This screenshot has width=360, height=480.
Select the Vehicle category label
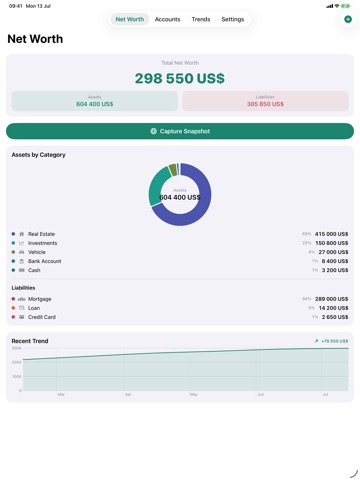37,252
